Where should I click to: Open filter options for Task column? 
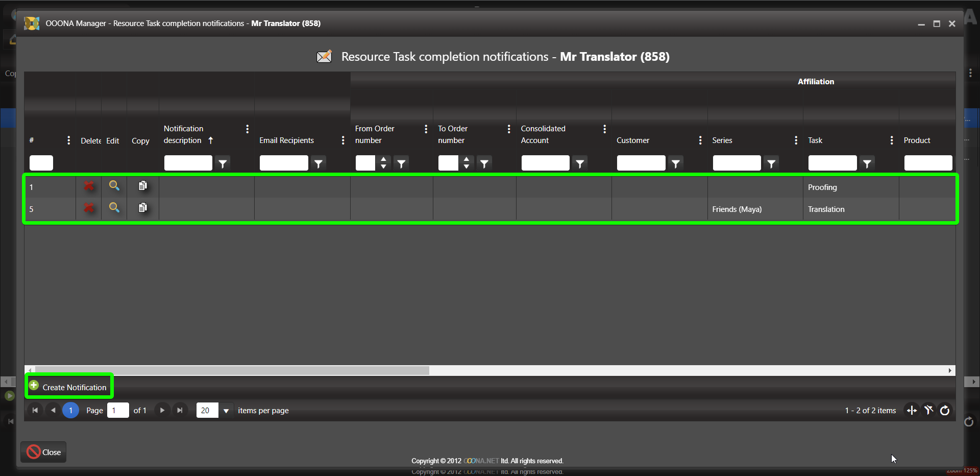pos(867,163)
